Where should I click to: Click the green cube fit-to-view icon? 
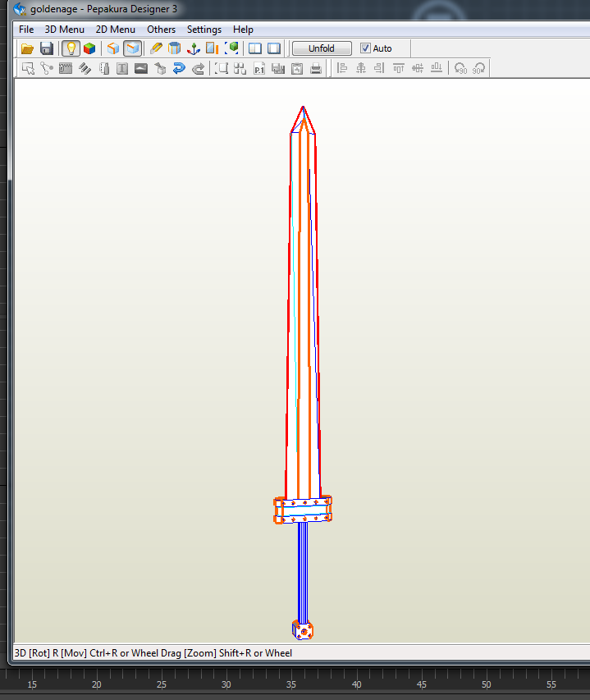click(231, 48)
